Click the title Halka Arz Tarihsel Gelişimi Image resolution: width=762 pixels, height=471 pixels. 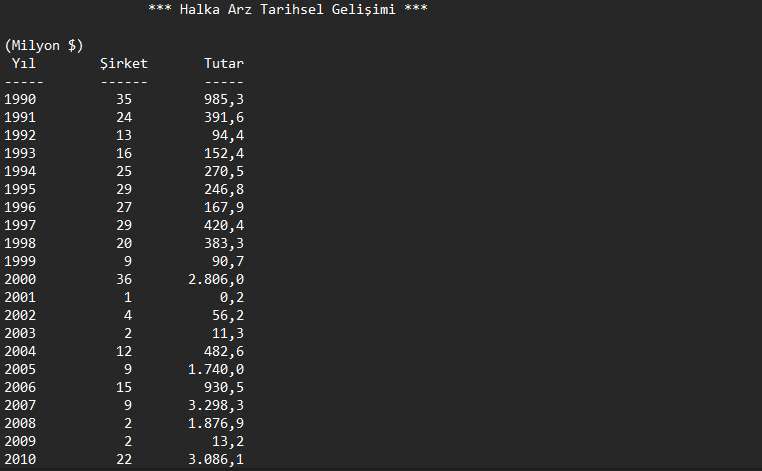pos(288,9)
